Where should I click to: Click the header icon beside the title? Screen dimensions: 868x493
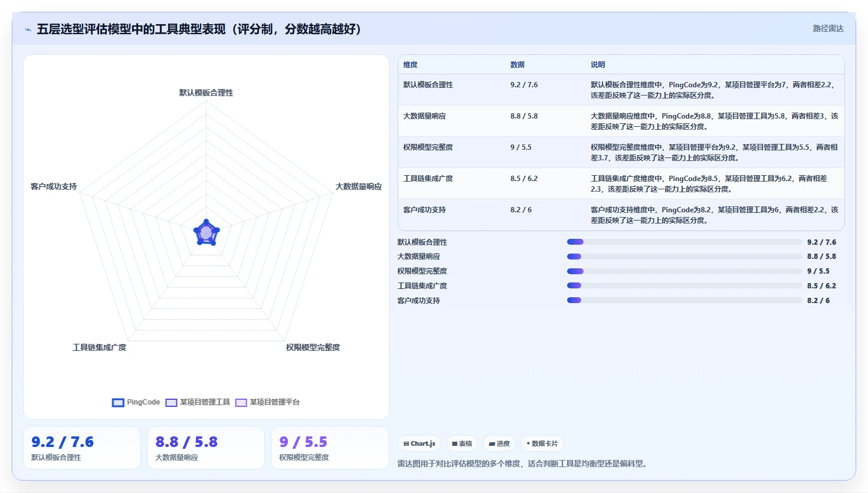[x=28, y=29]
